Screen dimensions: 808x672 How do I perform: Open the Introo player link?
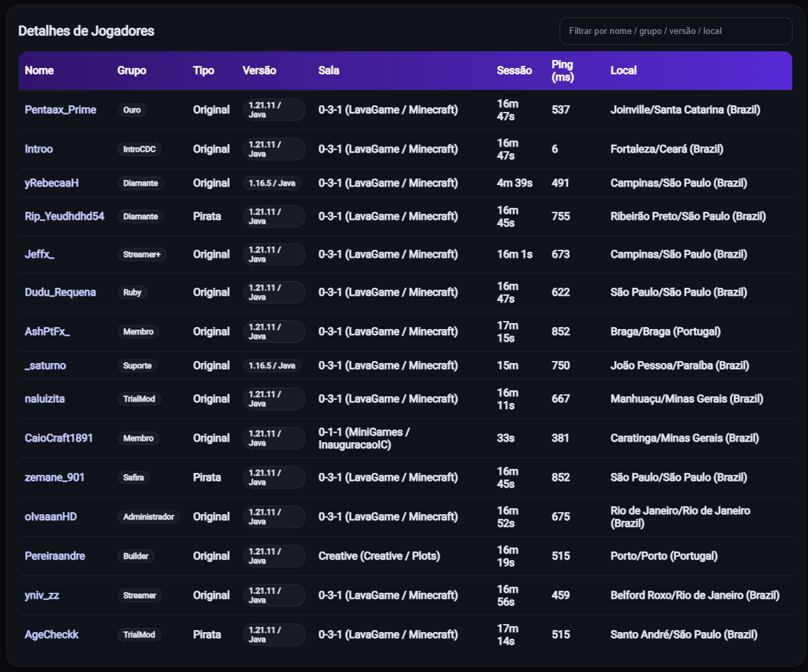(39, 149)
